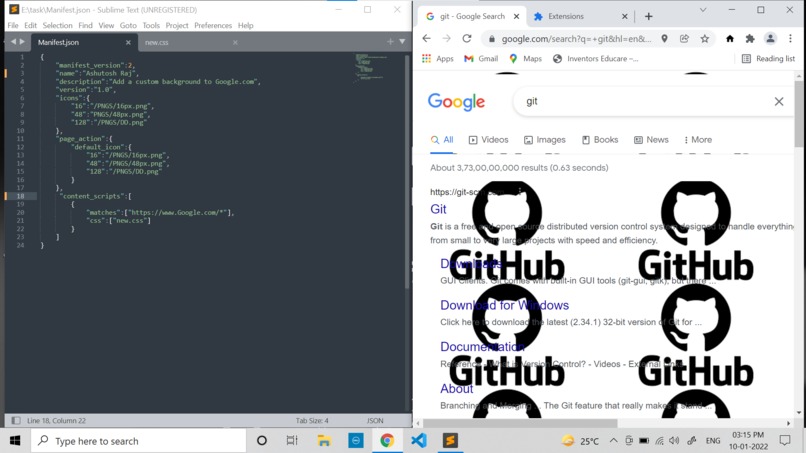Screen dimensions: 806x453
Task: Click the Google logo
Action: [x=456, y=102]
